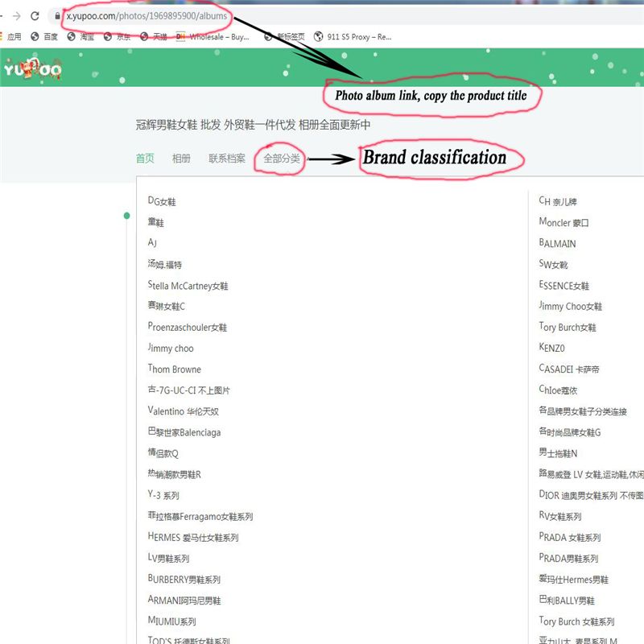Open the 童鞋 category
644x644 pixels.
pyautogui.click(x=155, y=222)
